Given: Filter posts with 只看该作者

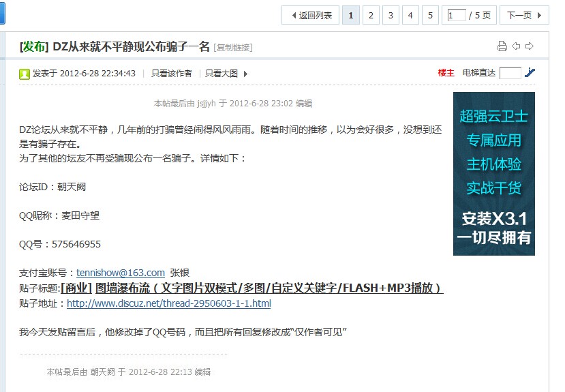Looking at the screenshot, I should (x=172, y=74).
